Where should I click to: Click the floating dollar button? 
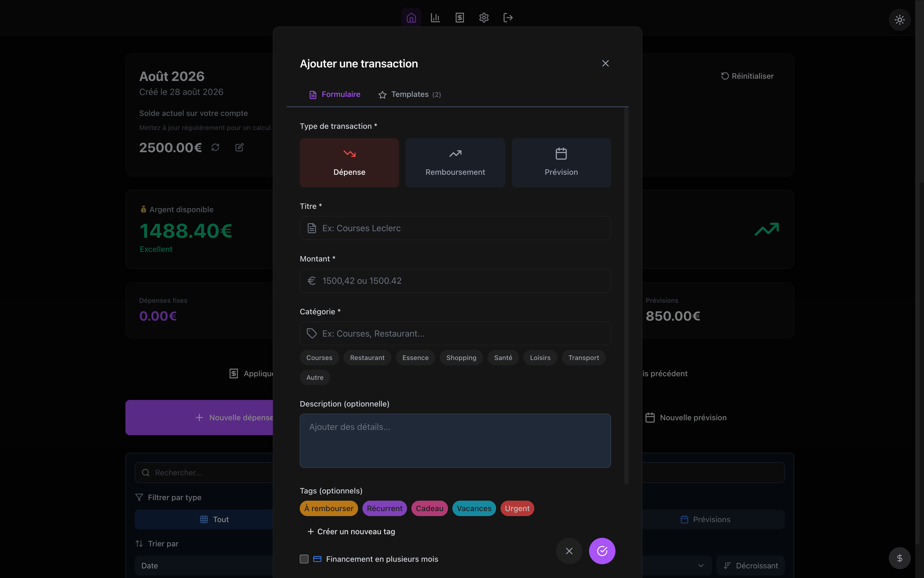click(900, 558)
